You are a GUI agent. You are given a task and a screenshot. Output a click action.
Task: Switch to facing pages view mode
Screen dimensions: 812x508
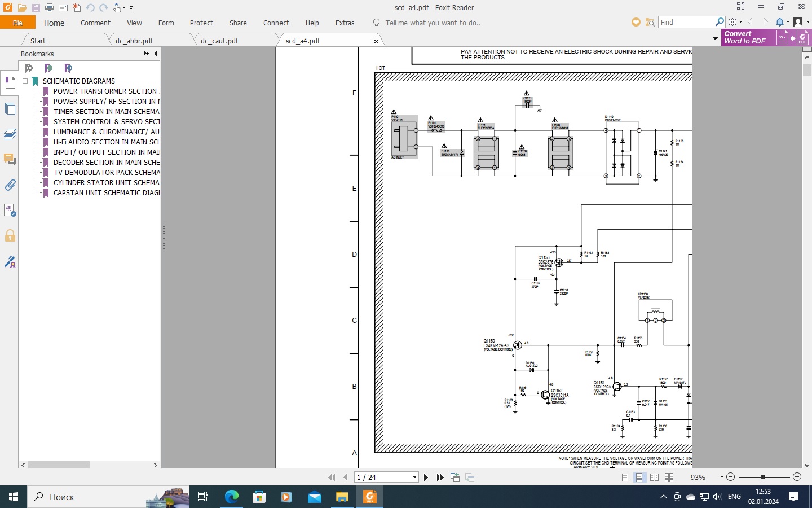tap(654, 478)
